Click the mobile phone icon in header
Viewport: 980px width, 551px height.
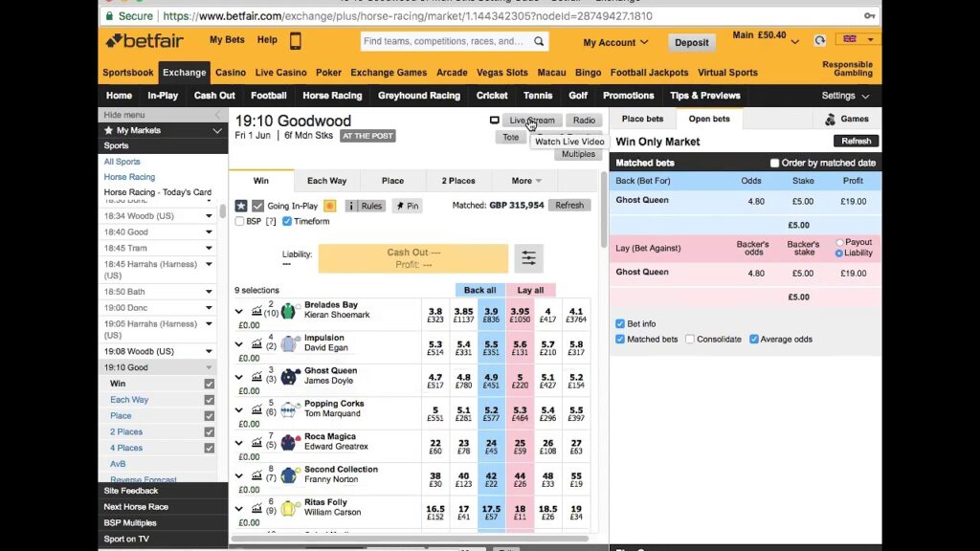coord(295,40)
